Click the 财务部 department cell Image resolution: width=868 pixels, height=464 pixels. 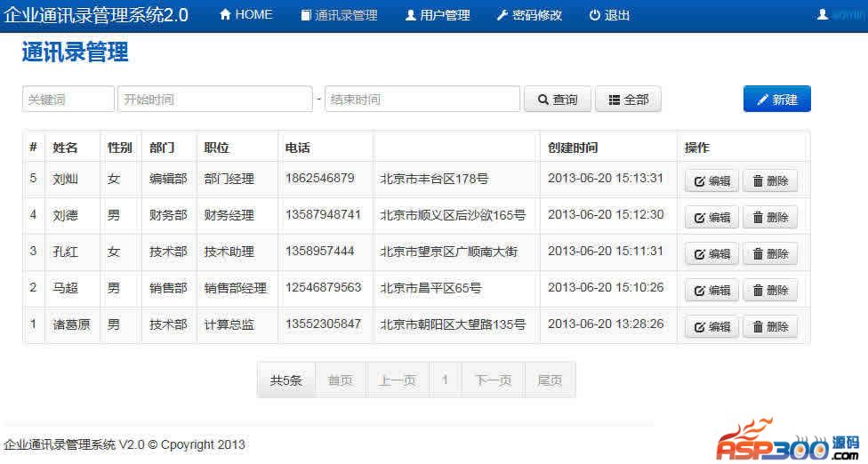(168, 215)
